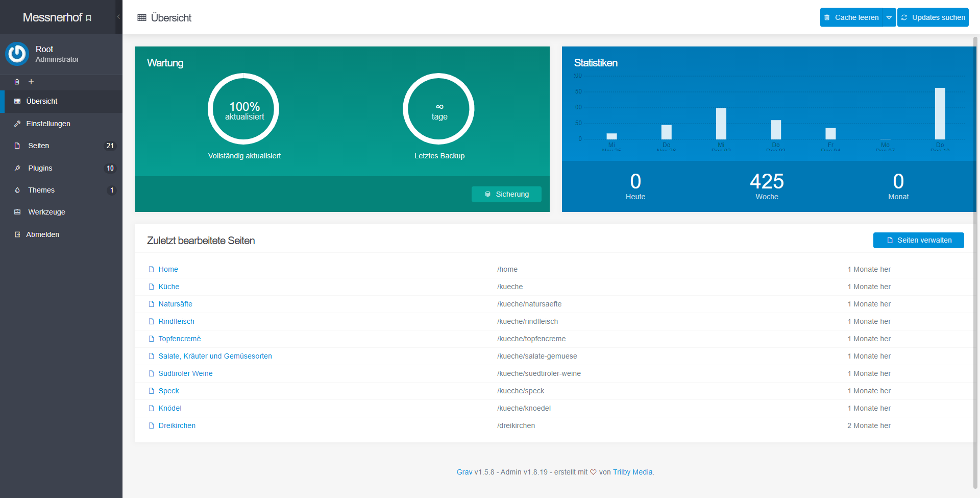Click the file icon beside Rindfleisch
Screen dimensions: 980x498
[x=151, y=321]
